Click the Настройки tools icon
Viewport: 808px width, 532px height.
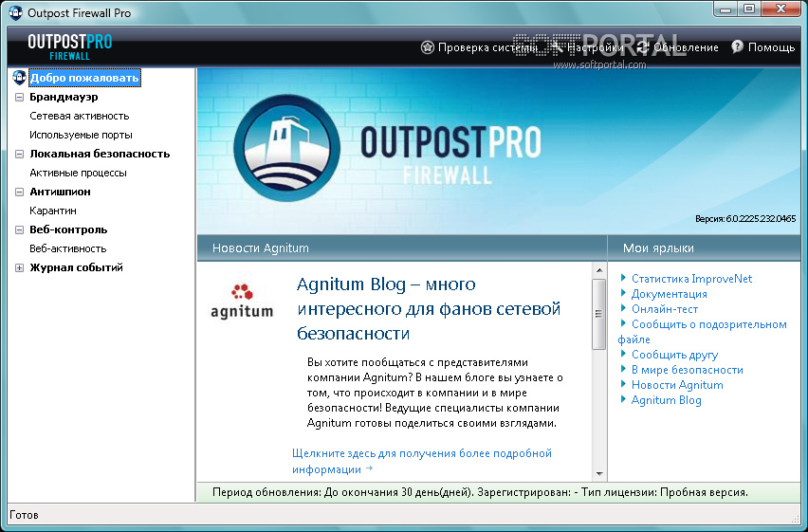coord(558,47)
